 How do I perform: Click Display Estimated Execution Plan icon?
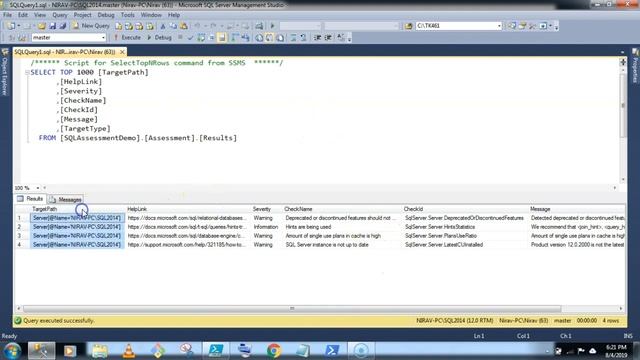click(x=201, y=38)
